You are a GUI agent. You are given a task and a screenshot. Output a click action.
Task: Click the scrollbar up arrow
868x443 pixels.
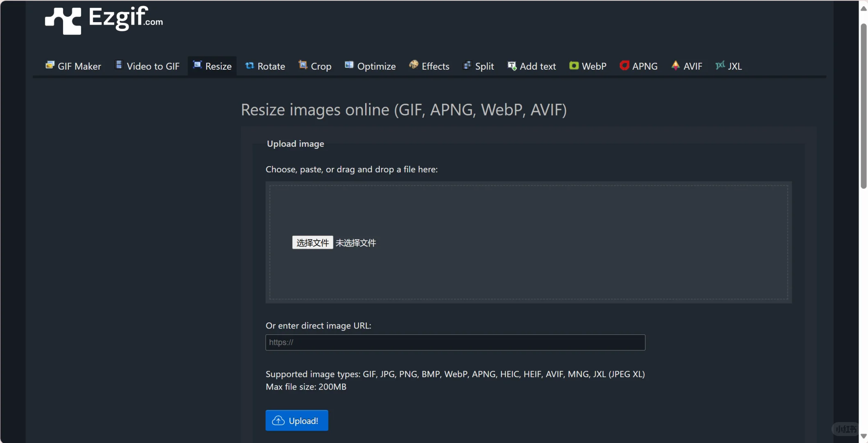(x=863, y=9)
